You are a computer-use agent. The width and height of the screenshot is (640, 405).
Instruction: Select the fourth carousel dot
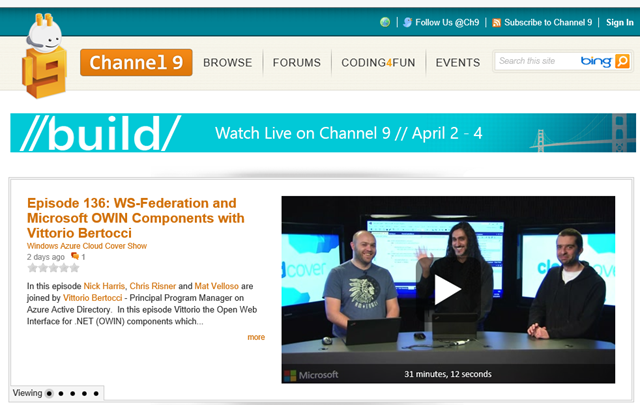coord(84,394)
